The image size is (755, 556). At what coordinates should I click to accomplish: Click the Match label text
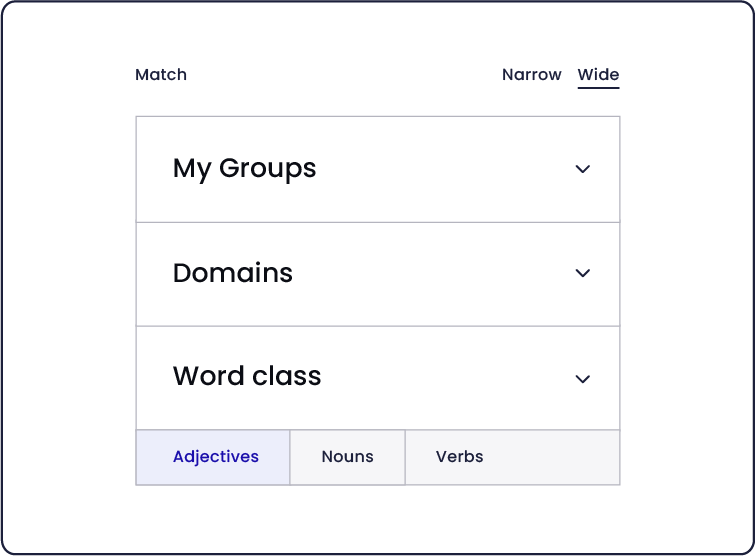coord(161,75)
